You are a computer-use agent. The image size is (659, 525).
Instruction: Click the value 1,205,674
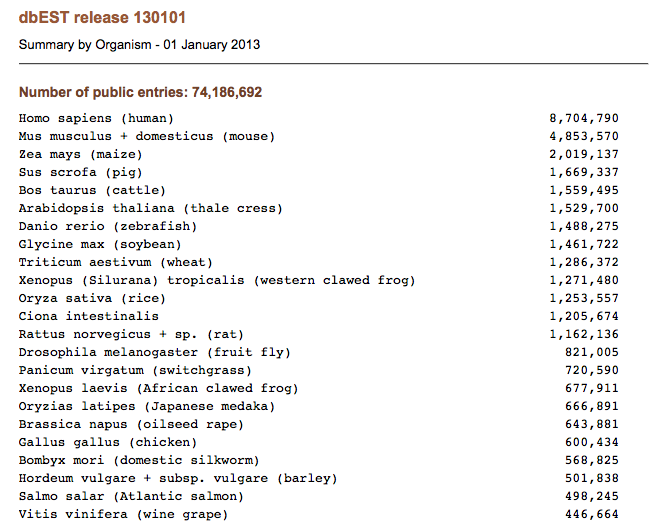584,317
